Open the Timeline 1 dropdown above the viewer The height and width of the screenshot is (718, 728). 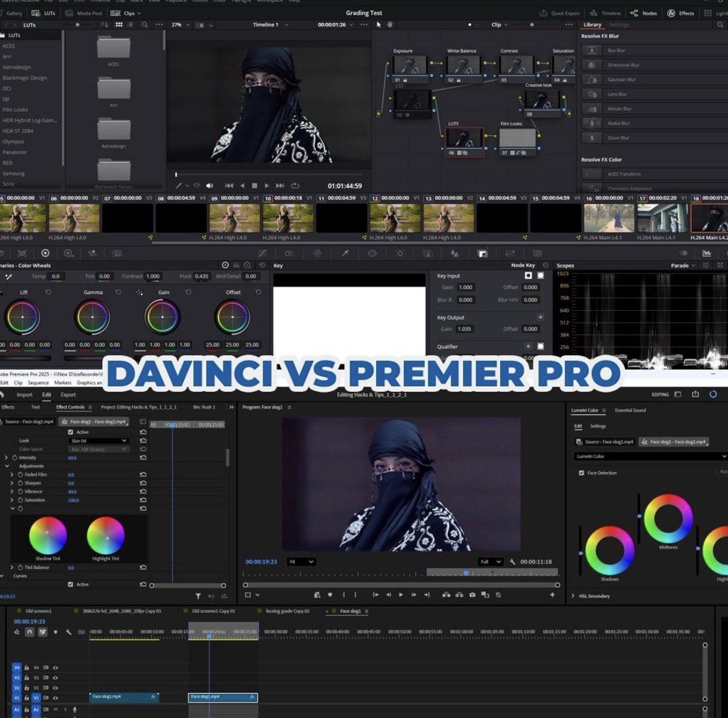click(x=270, y=25)
